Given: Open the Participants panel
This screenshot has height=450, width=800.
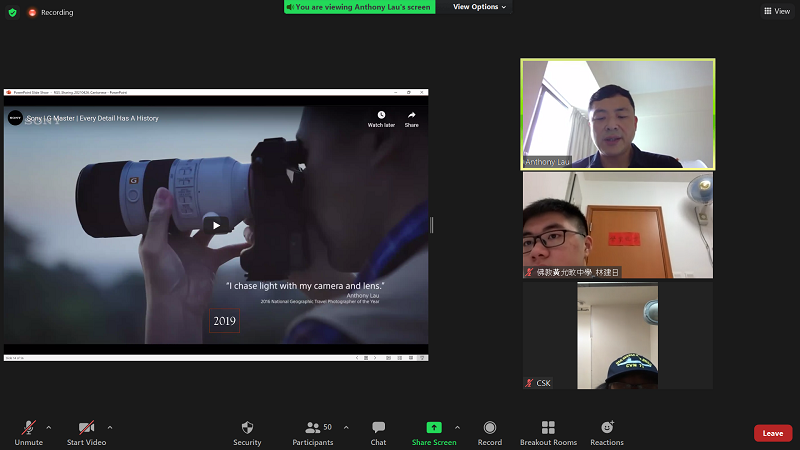Looking at the screenshot, I should (x=313, y=428).
